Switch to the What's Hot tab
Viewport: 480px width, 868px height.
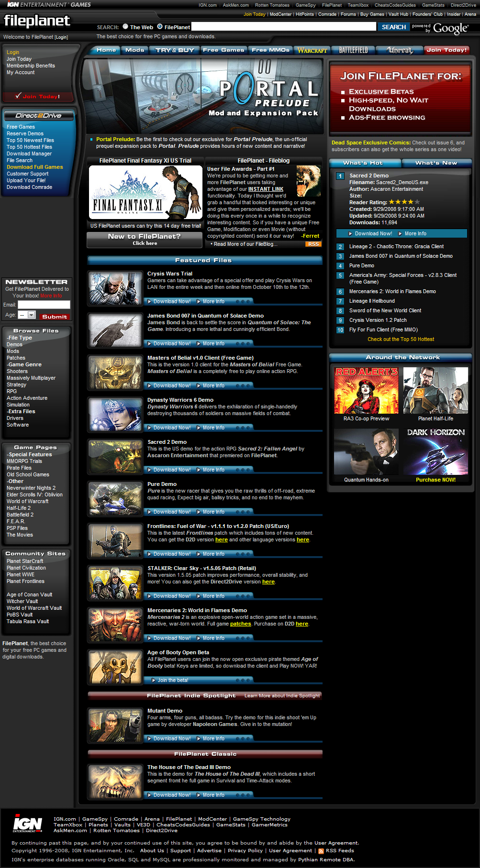click(x=366, y=163)
